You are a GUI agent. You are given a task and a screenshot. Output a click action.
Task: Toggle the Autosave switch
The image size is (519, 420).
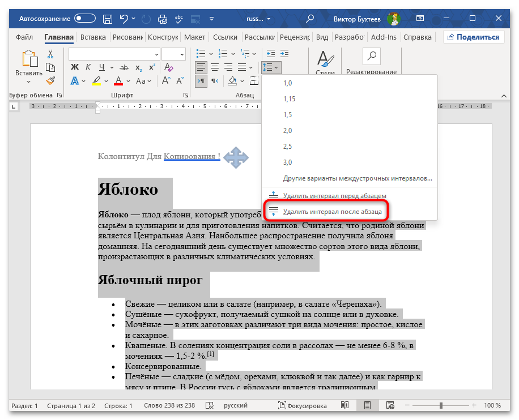[85, 19]
